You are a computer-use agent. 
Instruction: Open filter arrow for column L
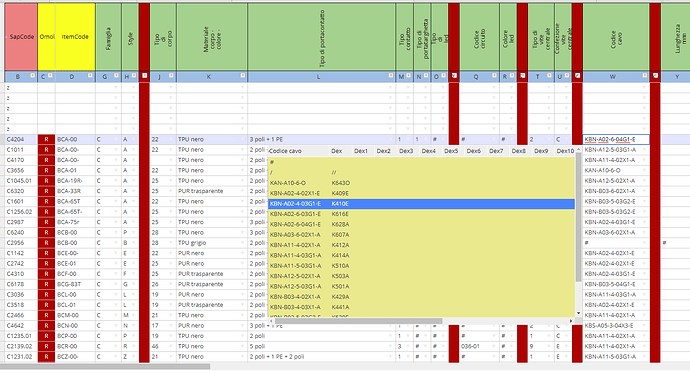pyautogui.click(x=390, y=76)
